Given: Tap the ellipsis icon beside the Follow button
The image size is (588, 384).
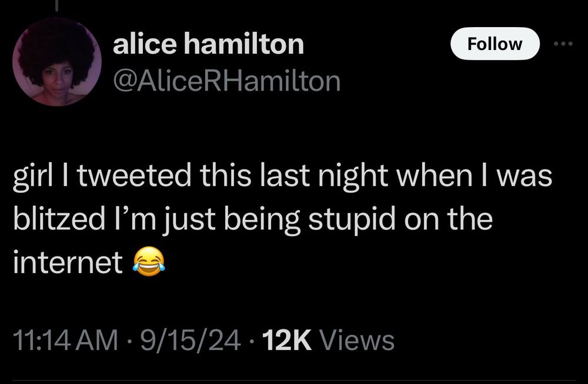Looking at the screenshot, I should pos(563,42).
